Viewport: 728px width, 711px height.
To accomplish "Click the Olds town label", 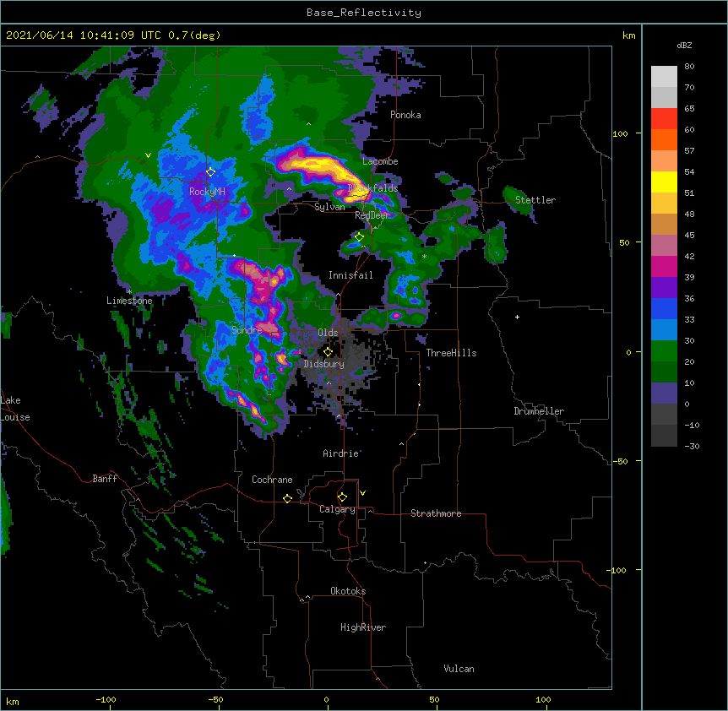I will (x=328, y=333).
